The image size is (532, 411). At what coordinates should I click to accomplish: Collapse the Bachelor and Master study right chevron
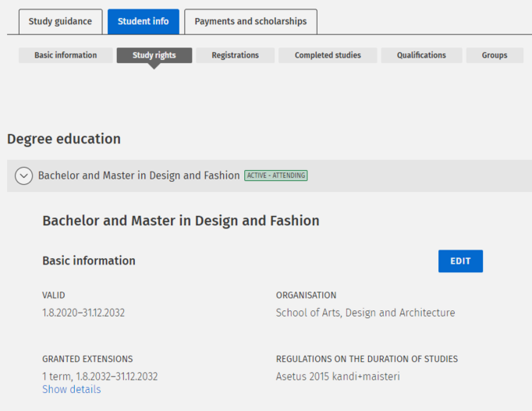coord(24,176)
